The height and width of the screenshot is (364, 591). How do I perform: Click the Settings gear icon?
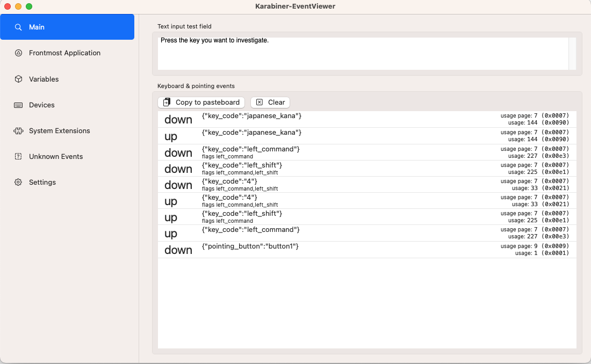tap(18, 183)
